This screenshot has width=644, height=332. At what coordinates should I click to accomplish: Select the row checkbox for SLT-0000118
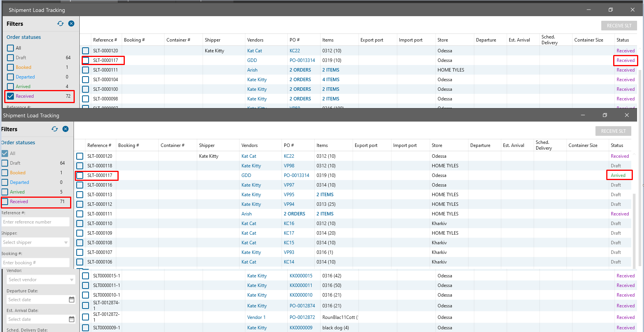pyautogui.click(x=80, y=166)
